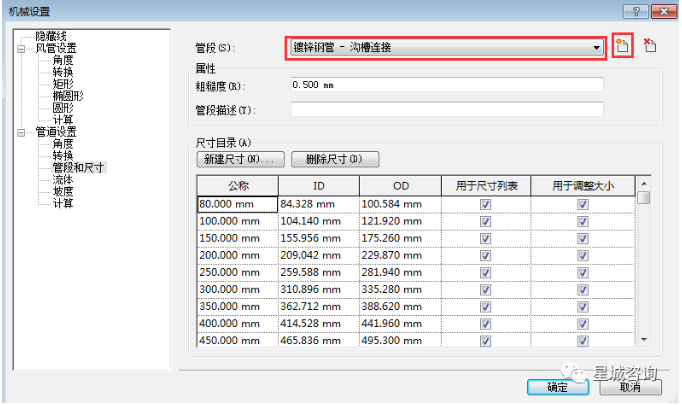Select 转换 under 风管设置
The height and width of the screenshot is (405, 682).
(x=63, y=72)
